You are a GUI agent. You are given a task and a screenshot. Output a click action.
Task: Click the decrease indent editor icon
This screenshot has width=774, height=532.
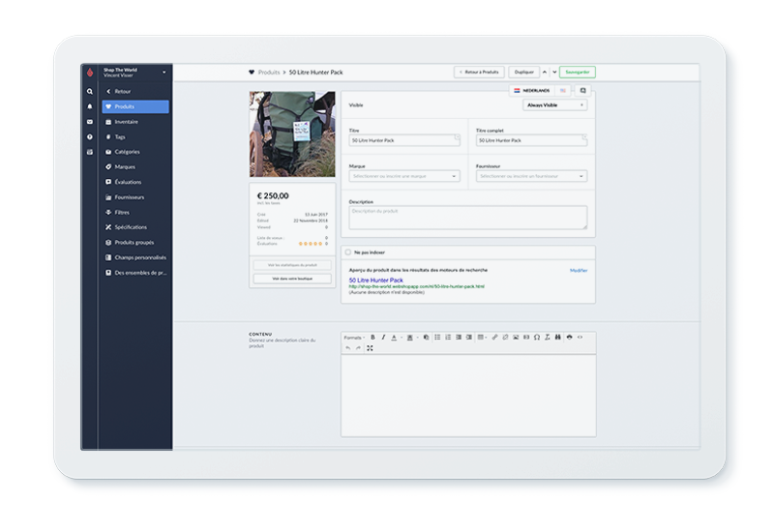(x=459, y=337)
